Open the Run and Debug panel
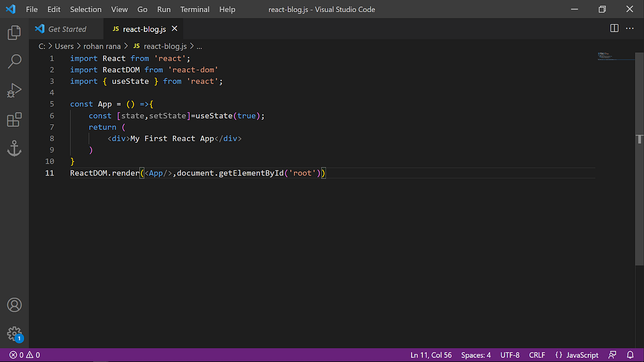Image resolution: width=644 pixels, height=362 pixels. click(14, 90)
